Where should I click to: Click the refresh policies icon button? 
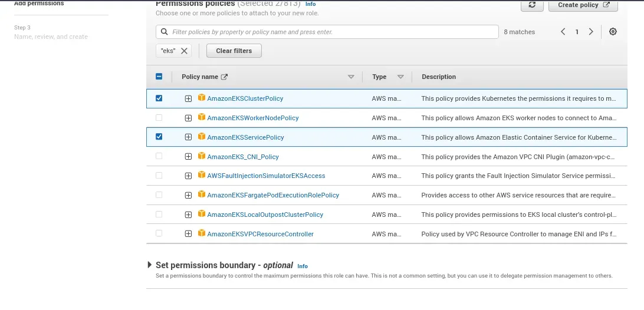[x=532, y=5]
